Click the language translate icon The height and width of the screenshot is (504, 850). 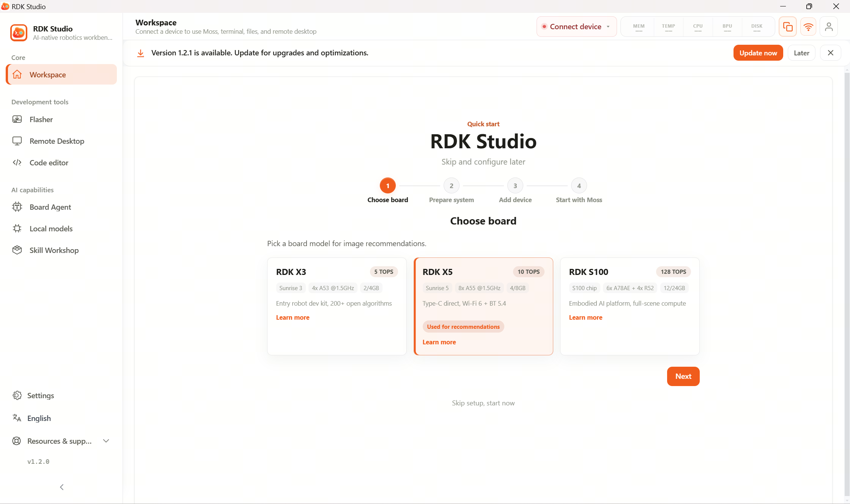coord(17,418)
